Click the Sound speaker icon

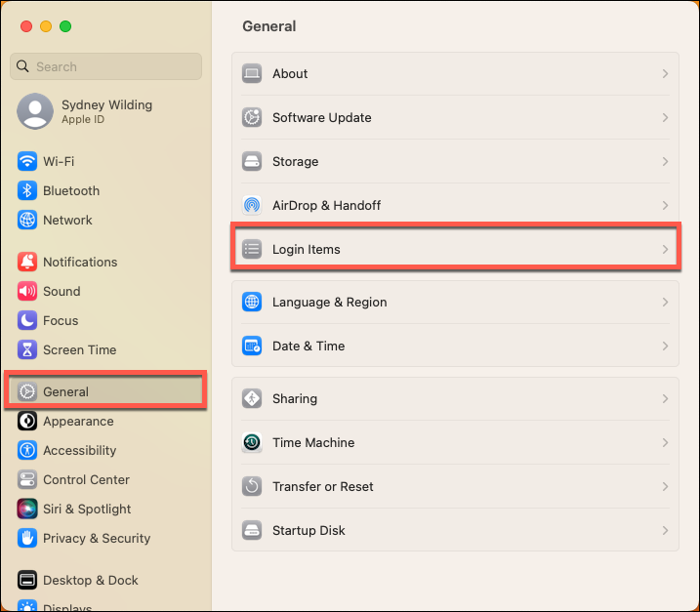pyautogui.click(x=27, y=291)
